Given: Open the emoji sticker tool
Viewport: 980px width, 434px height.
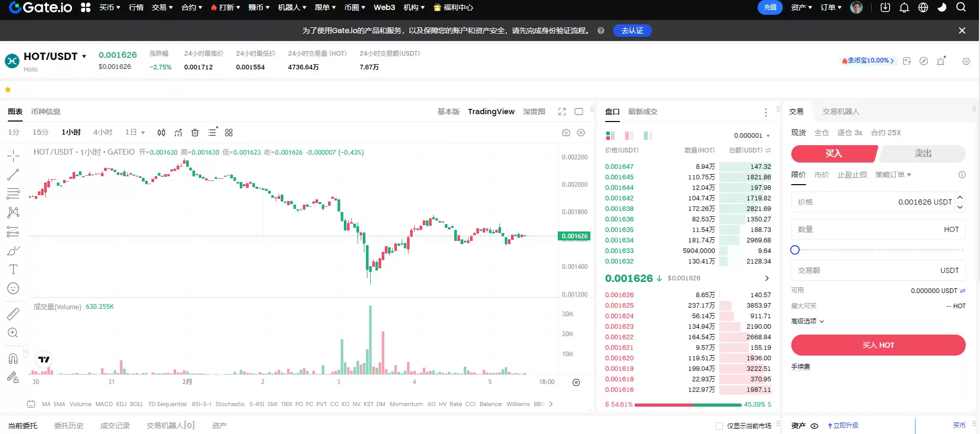Looking at the screenshot, I should click(13, 288).
